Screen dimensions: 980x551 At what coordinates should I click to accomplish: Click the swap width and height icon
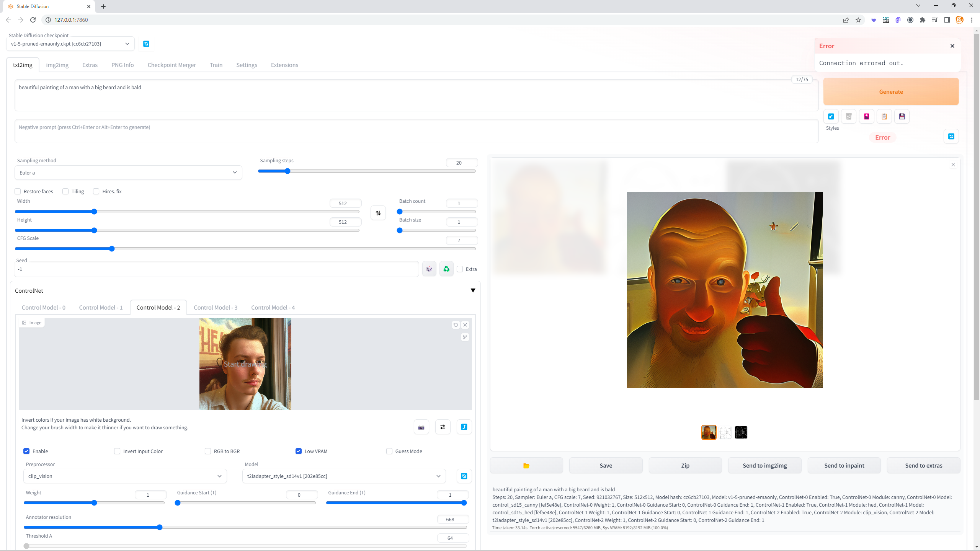click(x=378, y=213)
